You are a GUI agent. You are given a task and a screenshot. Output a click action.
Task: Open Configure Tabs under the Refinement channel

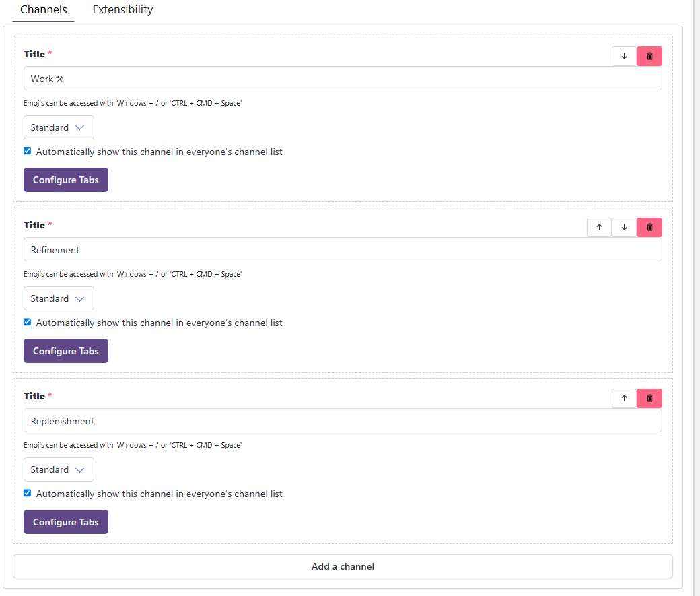[65, 351]
